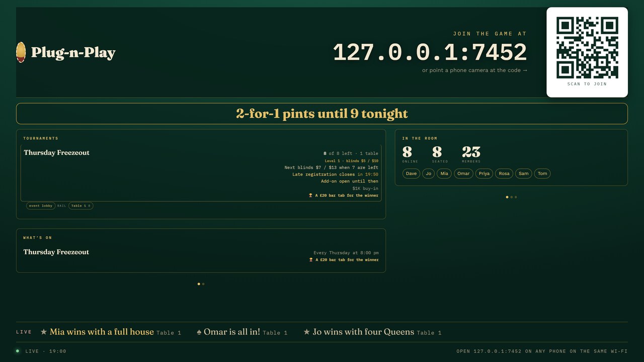Image resolution: width=644 pixels, height=362 pixels.
Task: Select the Rosa player chip
Action: tap(504, 173)
